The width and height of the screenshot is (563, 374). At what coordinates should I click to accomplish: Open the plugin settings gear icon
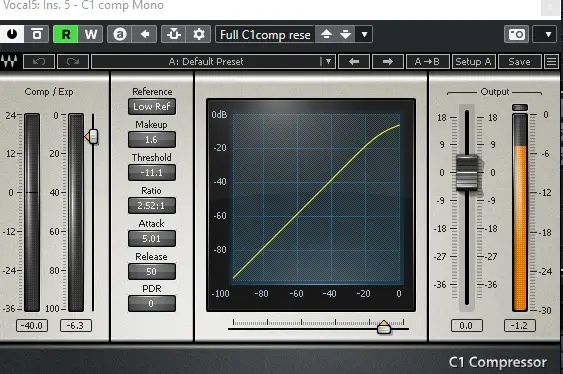pyautogui.click(x=199, y=34)
